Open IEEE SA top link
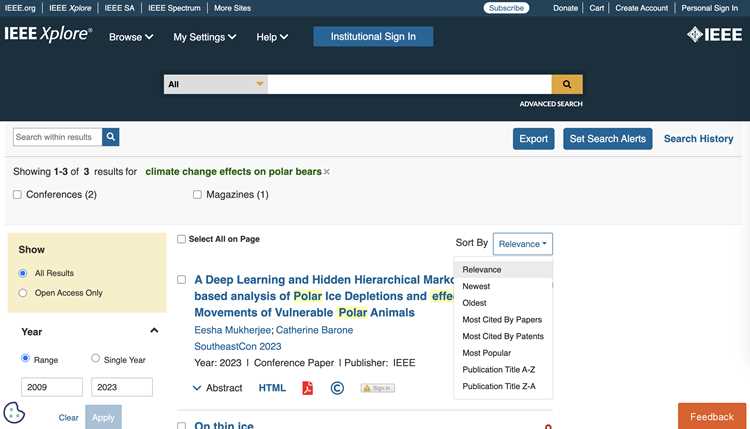This screenshot has width=750, height=429. [119, 8]
